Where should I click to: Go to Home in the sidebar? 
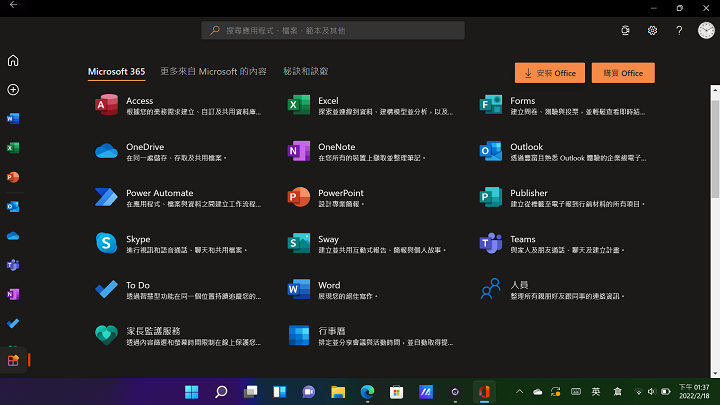pos(13,61)
